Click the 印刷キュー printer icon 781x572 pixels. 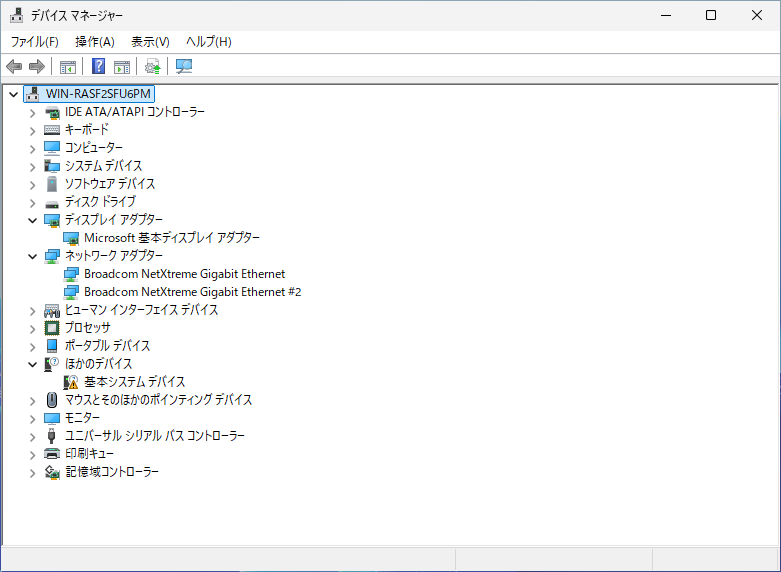[x=52, y=454]
